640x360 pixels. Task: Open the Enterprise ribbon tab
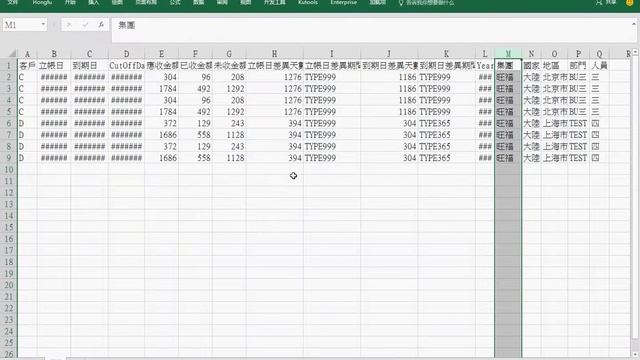(344, 2)
